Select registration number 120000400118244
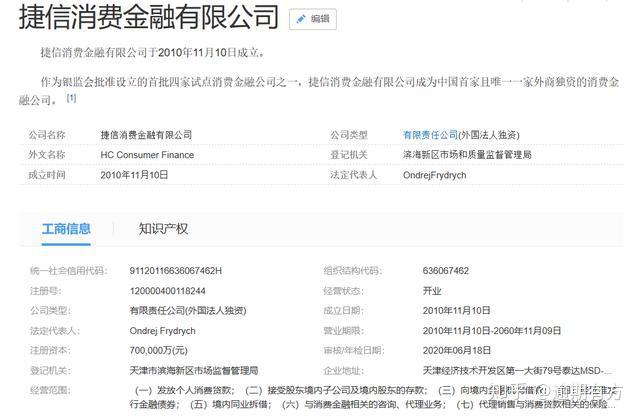 pos(167,291)
